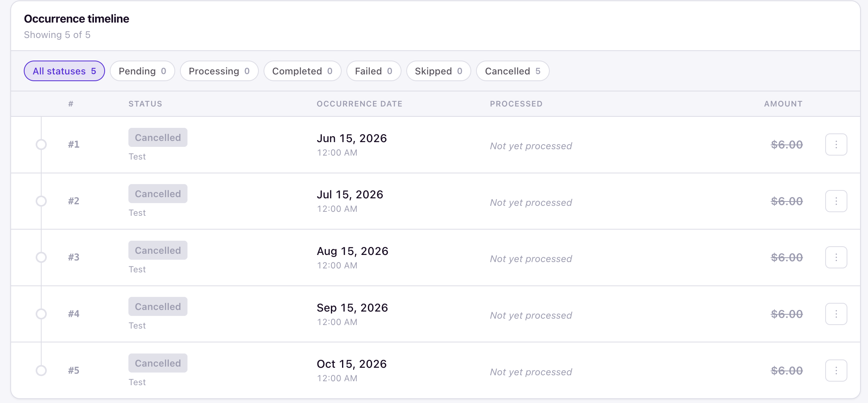
Task: Click the #5 occurrence number
Action: pos(74,371)
